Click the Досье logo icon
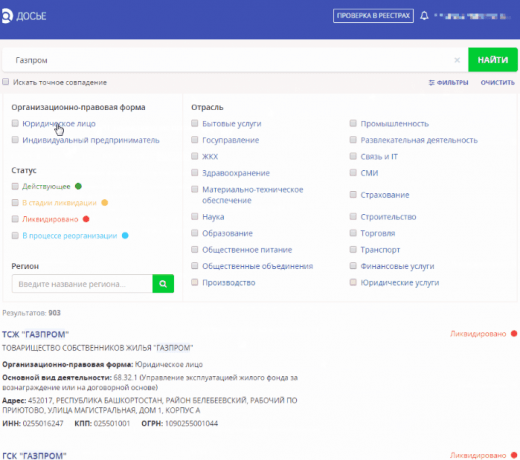 [7, 16]
